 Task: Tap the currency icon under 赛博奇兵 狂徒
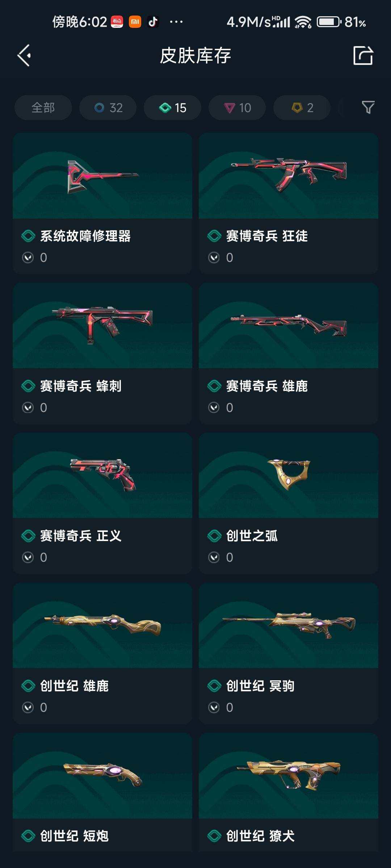(x=214, y=258)
